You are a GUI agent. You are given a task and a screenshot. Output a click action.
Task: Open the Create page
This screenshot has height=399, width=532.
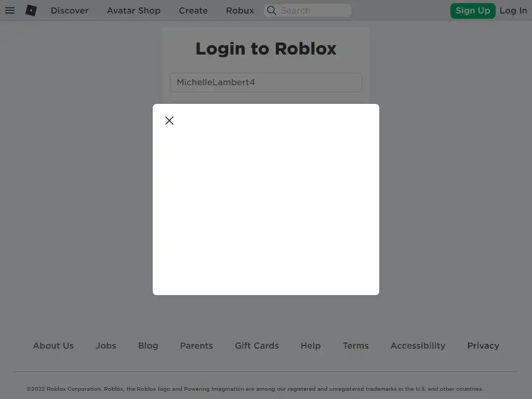pos(193,10)
